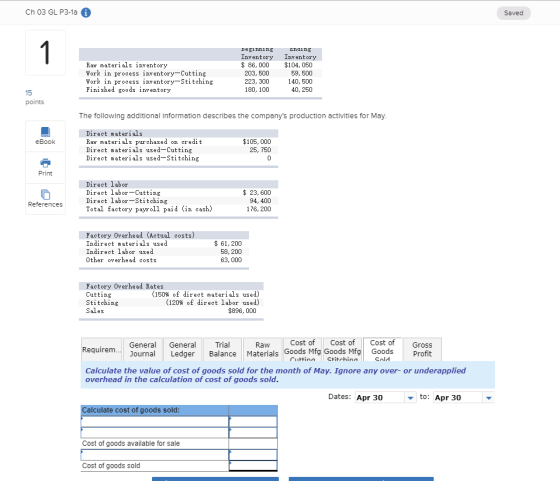Screen dimensions: 560x481
Task: Click 'Other overhead costs' row label
Action: coord(121,260)
